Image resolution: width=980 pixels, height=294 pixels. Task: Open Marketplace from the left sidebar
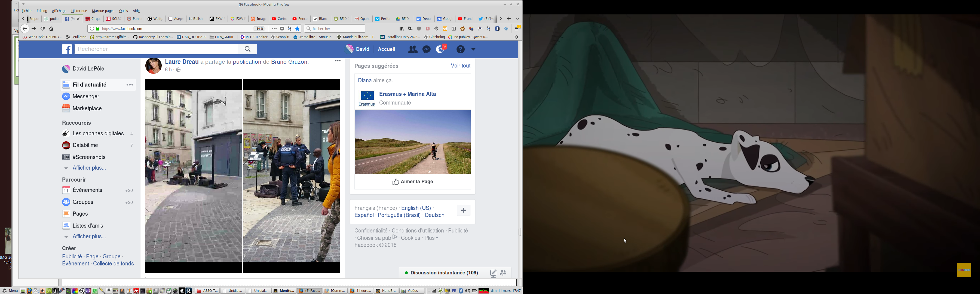point(87,109)
